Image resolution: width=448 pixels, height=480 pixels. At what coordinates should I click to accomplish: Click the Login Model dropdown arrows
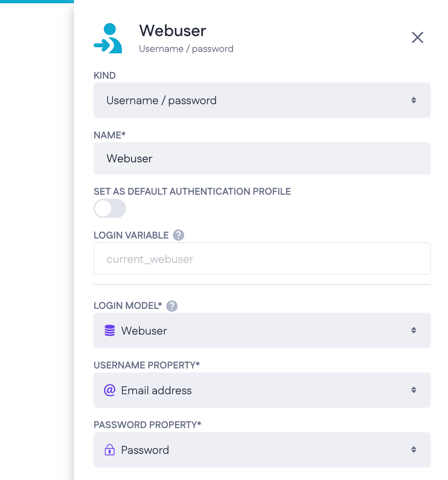coord(413,330)
